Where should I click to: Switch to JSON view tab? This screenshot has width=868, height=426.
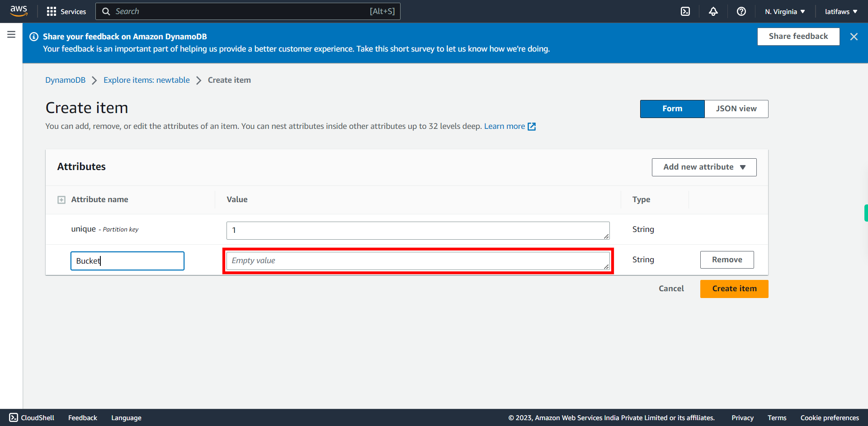click(x=736, y=109)
